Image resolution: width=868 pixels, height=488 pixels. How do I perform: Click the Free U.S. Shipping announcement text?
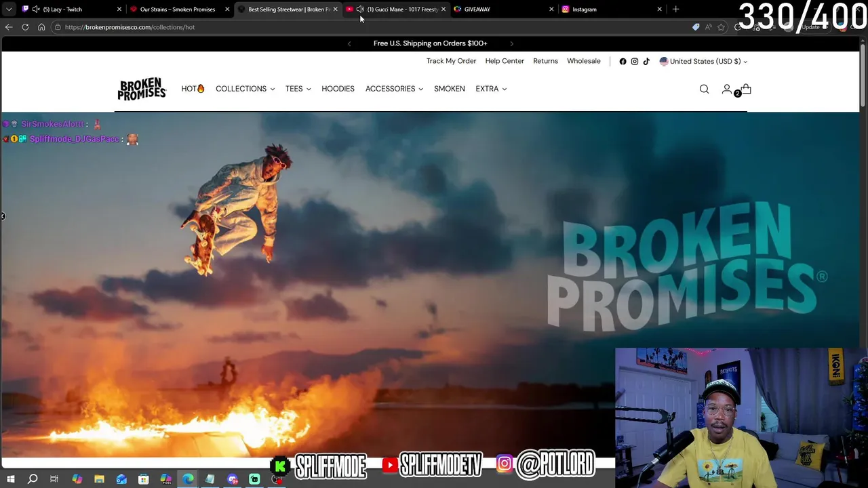point(430,43)
